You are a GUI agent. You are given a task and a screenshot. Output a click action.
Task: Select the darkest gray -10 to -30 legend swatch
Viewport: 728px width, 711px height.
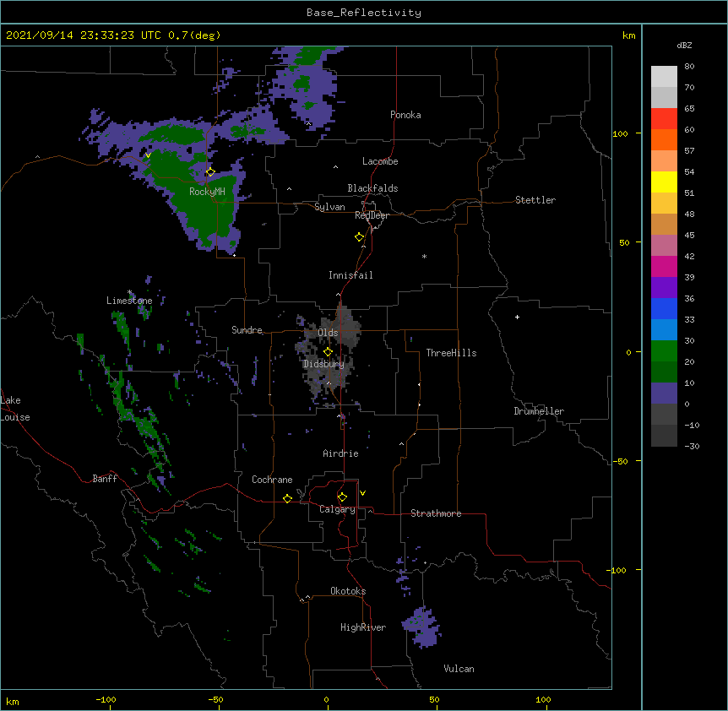coord(664,436)
